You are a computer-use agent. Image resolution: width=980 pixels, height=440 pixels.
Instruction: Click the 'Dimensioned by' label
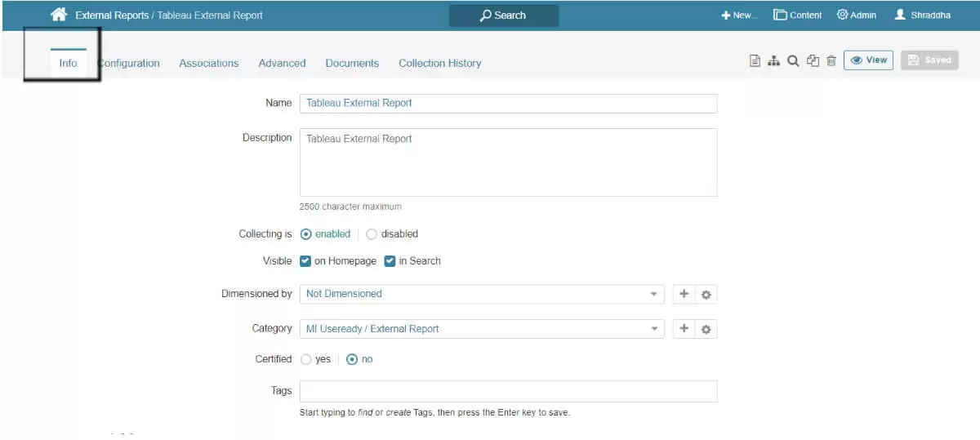click(x=256, y=294)
